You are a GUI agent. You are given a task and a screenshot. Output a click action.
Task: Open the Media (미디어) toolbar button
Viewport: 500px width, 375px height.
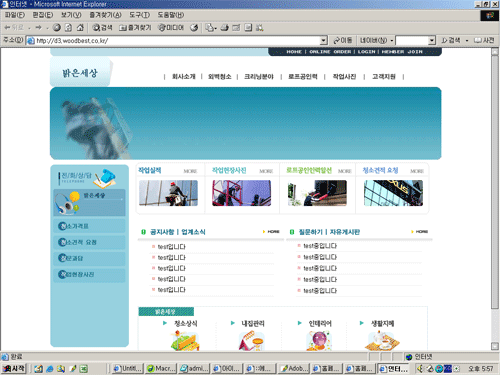click(x=171, y=28)
